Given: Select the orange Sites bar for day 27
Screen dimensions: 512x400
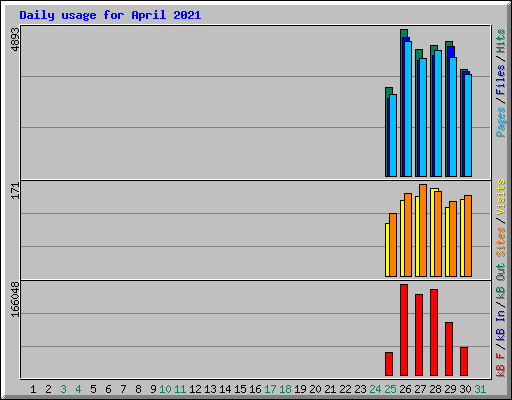Looking at the screenshot, I should [423, 230].
